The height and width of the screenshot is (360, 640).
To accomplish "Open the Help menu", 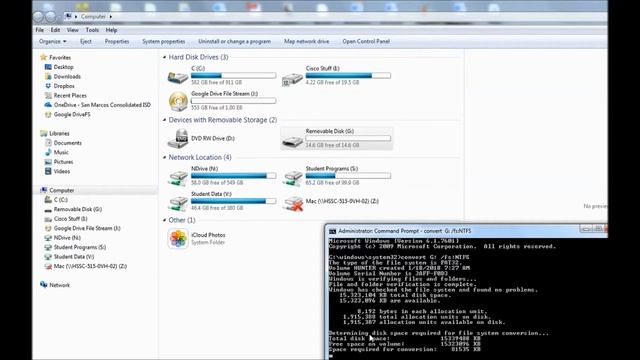I will click(x=111, y=30).
